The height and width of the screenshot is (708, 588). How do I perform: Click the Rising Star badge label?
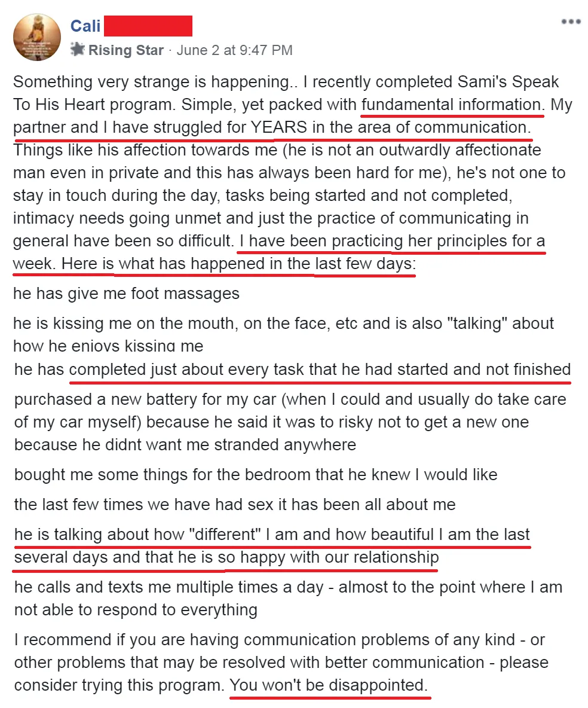125,50
